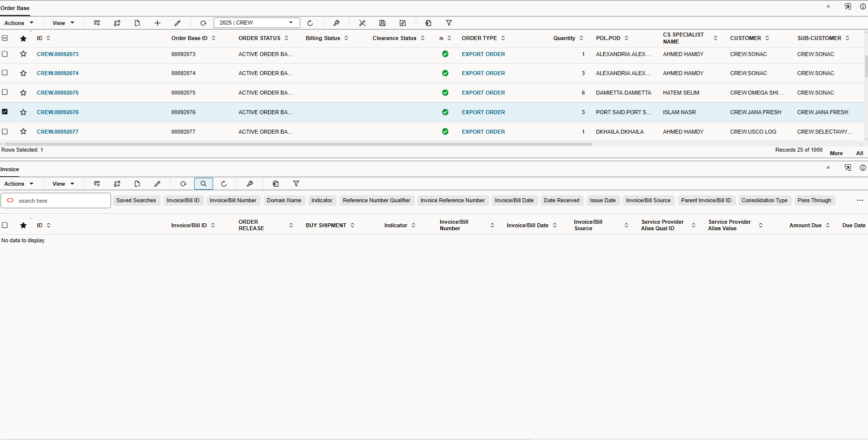
Task: Click the document icon in Order Base toolbar
Action: click(138, 23)
